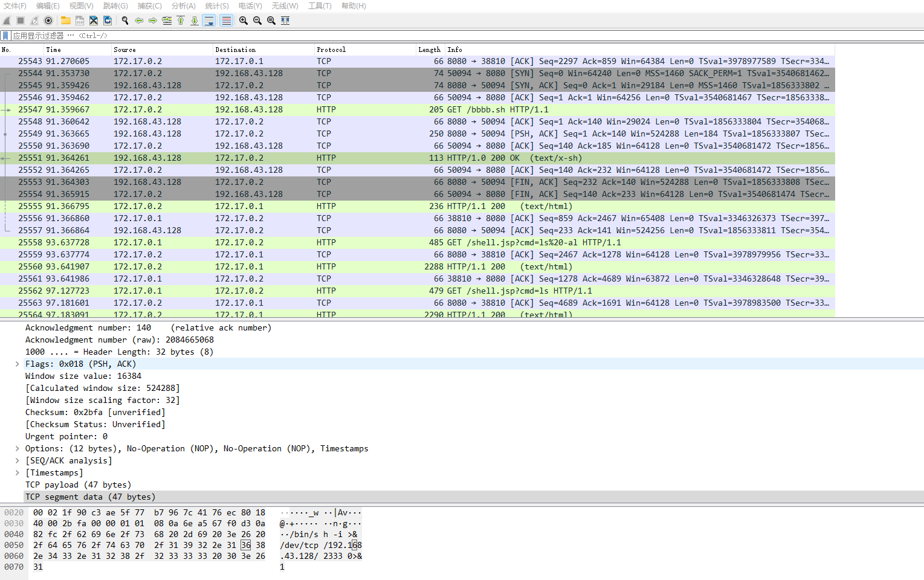Click ASCII text /dev/tcp /192.168 in hex pane

[x=320, y=545]
